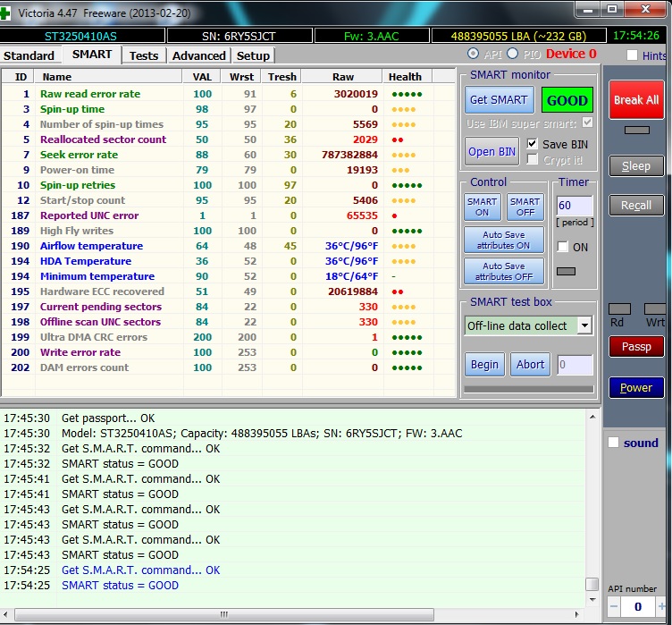Click log horizontal scroll right arrow
Viewport: 672px width, 625px height.
click(x=577, y=614)
